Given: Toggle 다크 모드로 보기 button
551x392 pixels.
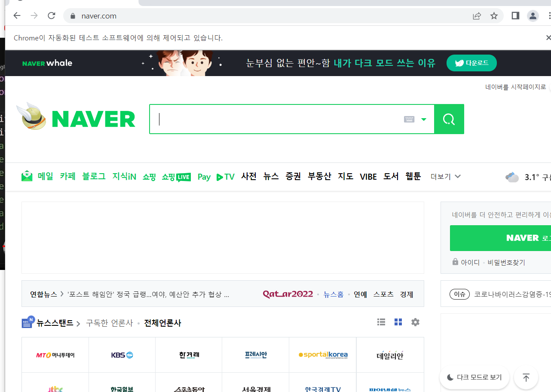Looking at the screenshot, I should pyautogui.click(x=474, y=377).
